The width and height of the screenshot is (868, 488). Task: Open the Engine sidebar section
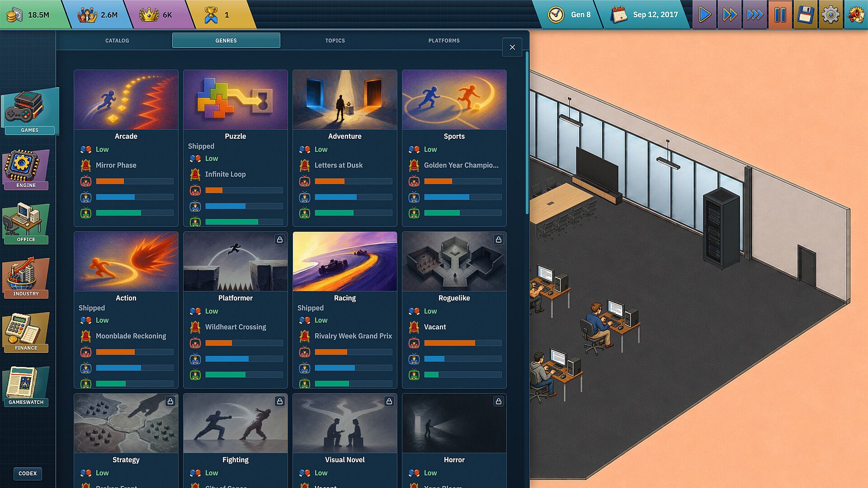[26, 169]
